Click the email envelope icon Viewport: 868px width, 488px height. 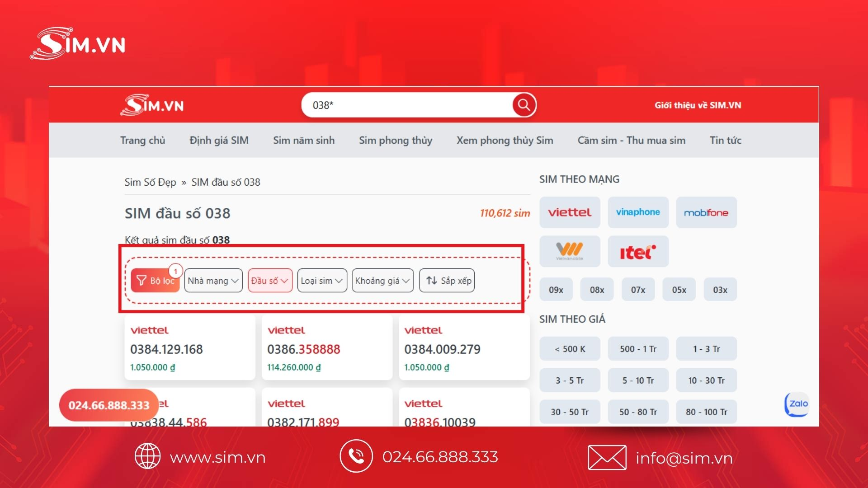[x=607, y=457]
